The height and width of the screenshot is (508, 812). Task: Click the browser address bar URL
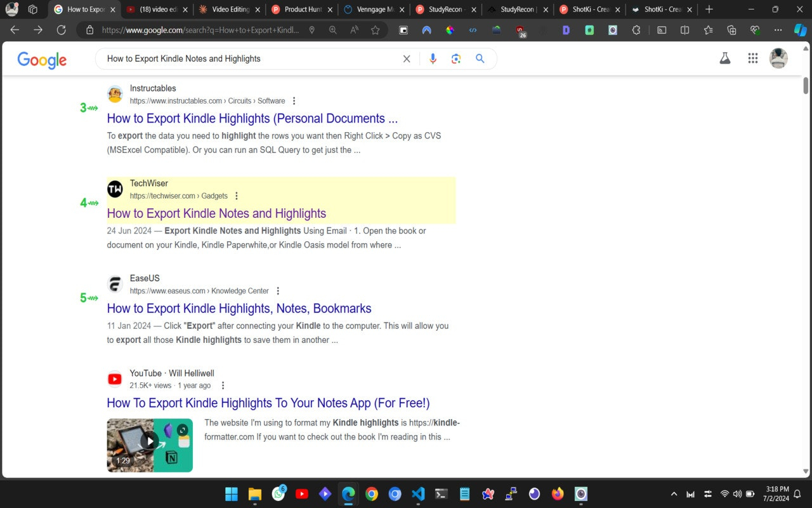click(x=200, y=30)
